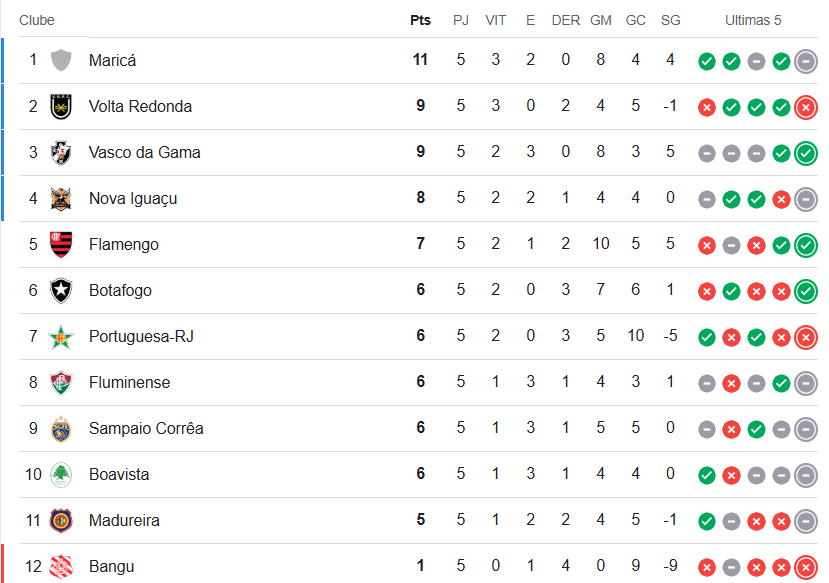Click the SG column header
The width and height of the screenshot is (829, 583).
pyautogui.click(x=670, y=20)
